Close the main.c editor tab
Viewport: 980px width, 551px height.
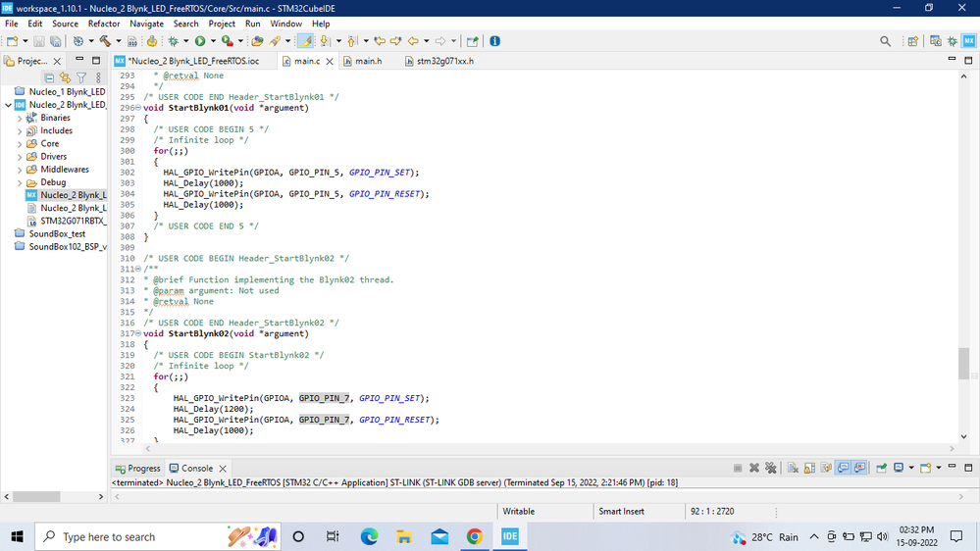coord(330,61)
